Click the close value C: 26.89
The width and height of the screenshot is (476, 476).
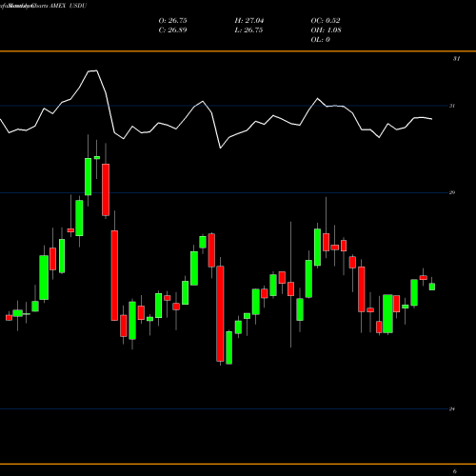[172, 30]
